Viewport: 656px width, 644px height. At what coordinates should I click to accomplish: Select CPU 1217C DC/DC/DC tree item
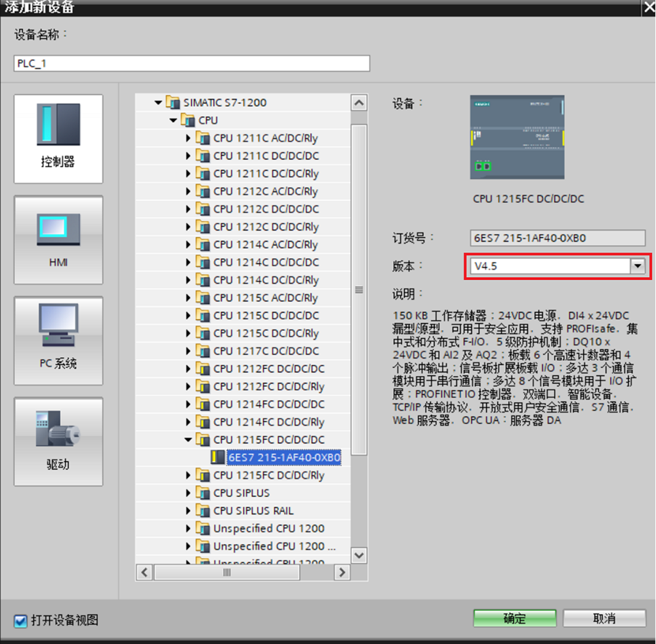266,351
